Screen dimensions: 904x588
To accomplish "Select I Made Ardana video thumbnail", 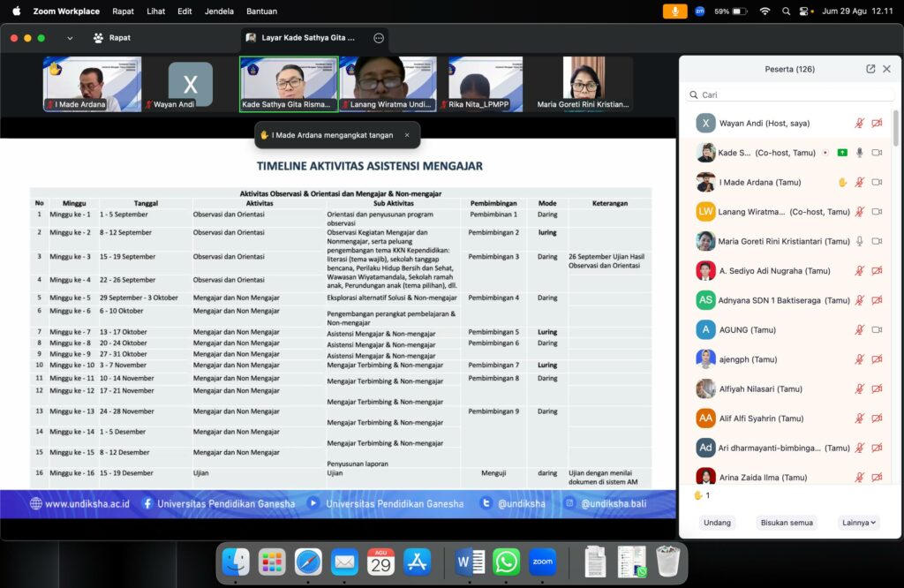I will (x=92, y=84).
